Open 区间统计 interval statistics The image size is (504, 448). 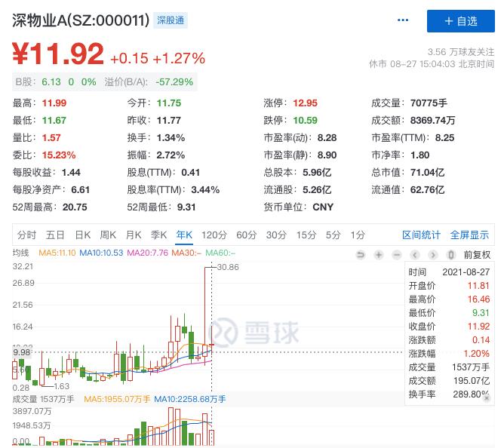(421, 235)
